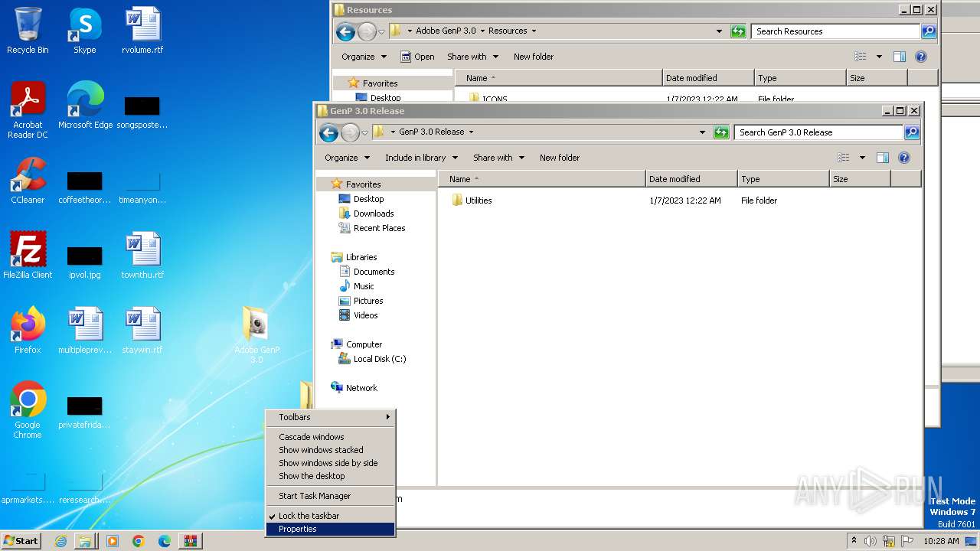Expand Toolbars submenu
The width and height of the screenshot is (980, 551).
point(330,417)
